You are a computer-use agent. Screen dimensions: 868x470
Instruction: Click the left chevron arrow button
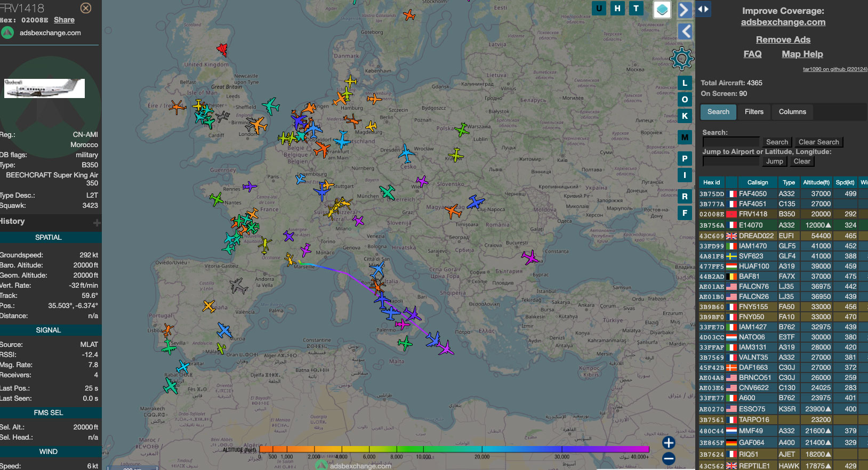tap(685, 31)
